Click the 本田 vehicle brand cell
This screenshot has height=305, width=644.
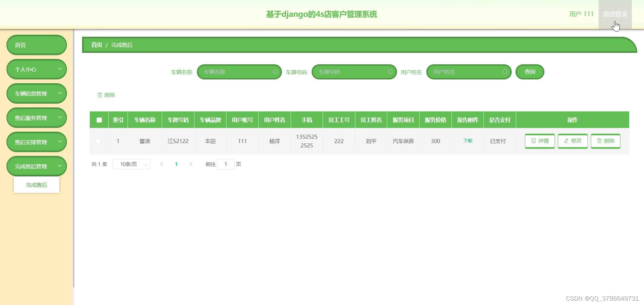tap(210, 141)
